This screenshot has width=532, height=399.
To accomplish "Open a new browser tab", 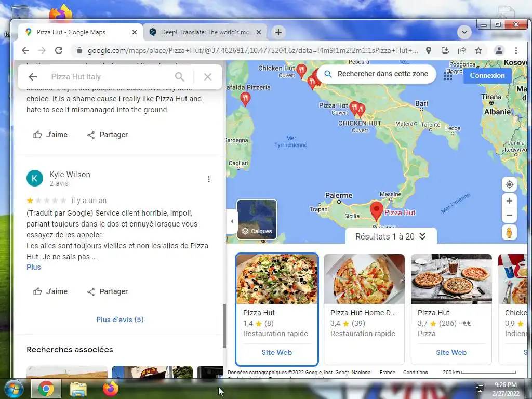I will 278,32.
